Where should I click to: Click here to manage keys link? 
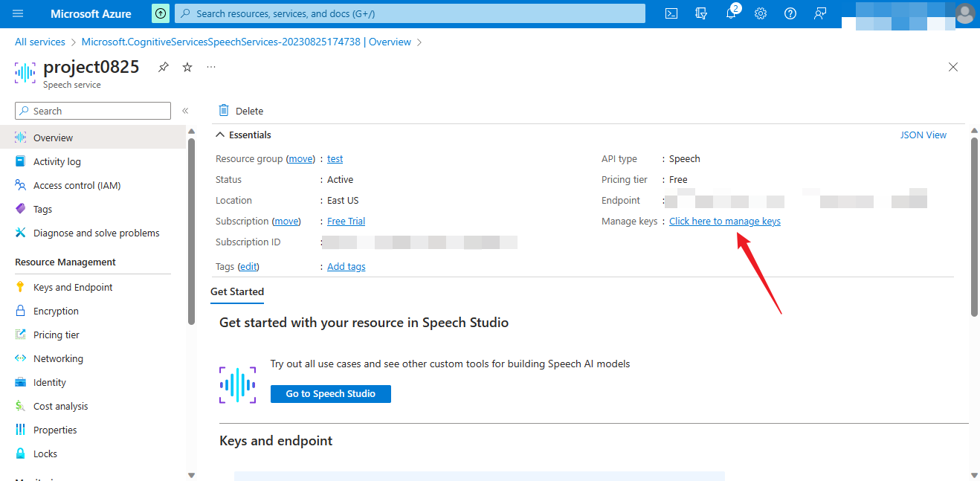725,221
